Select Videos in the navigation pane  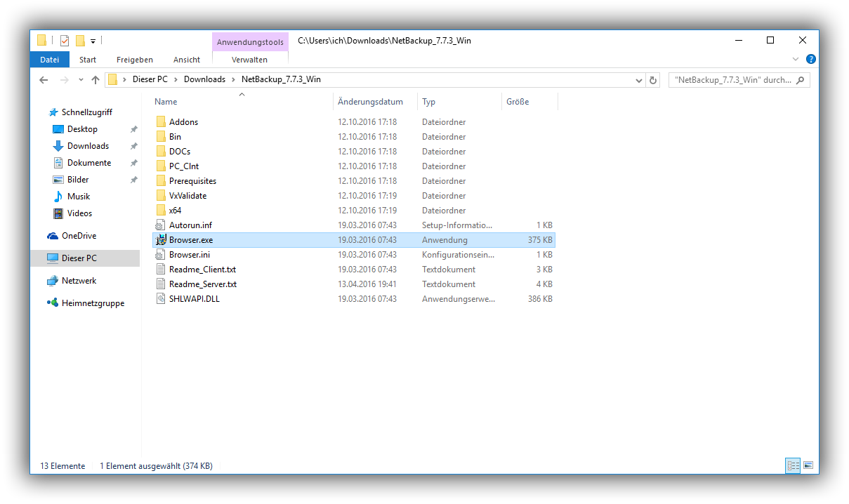[x=79, y=213]
